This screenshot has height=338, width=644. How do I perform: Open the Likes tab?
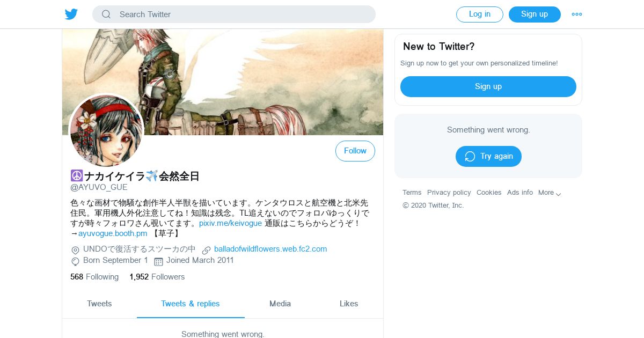(x=349, y=304)
